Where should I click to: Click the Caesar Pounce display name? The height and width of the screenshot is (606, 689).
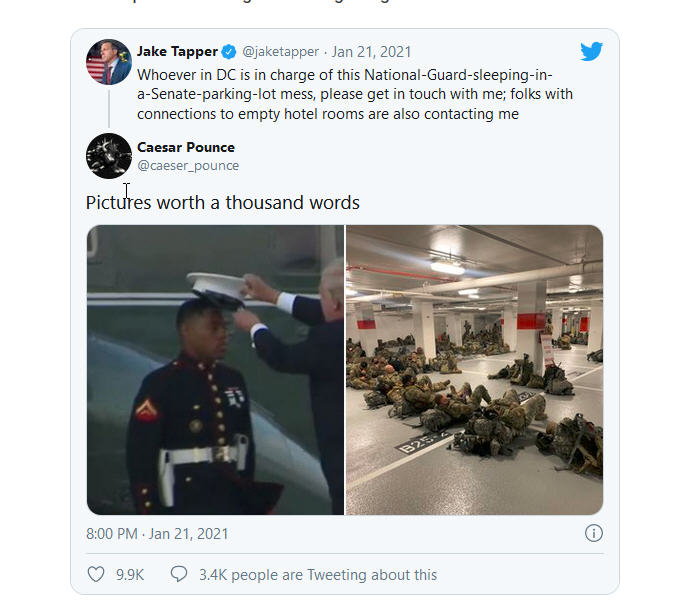[x=186, y=147]
